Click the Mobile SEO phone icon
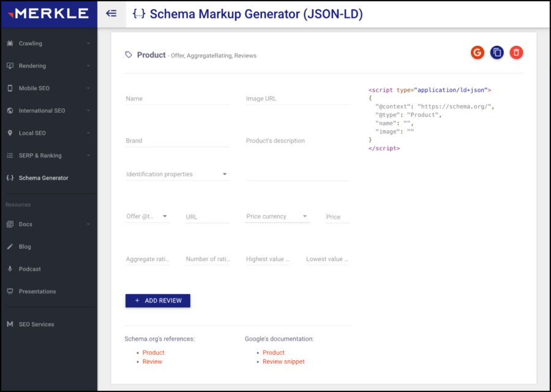 point(11,88)
